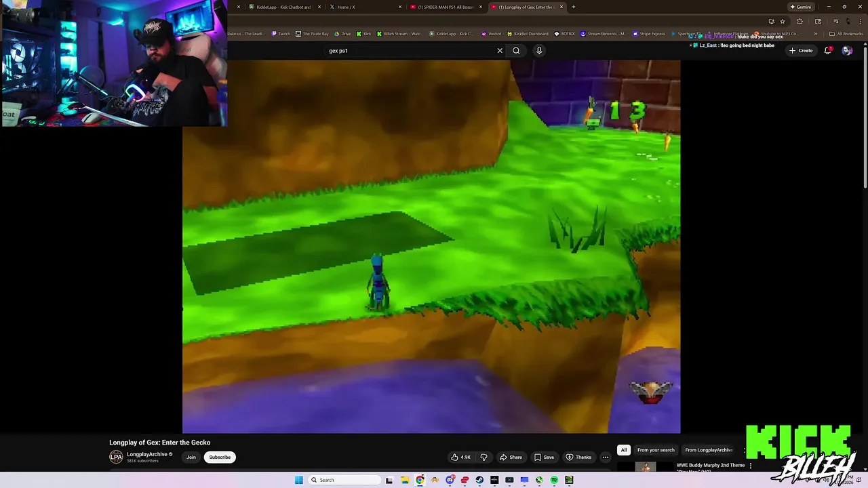Clear the YouTube search box text
Image resolution: width=868 pixels, height=488 pixels.
[x=500, y=50]
